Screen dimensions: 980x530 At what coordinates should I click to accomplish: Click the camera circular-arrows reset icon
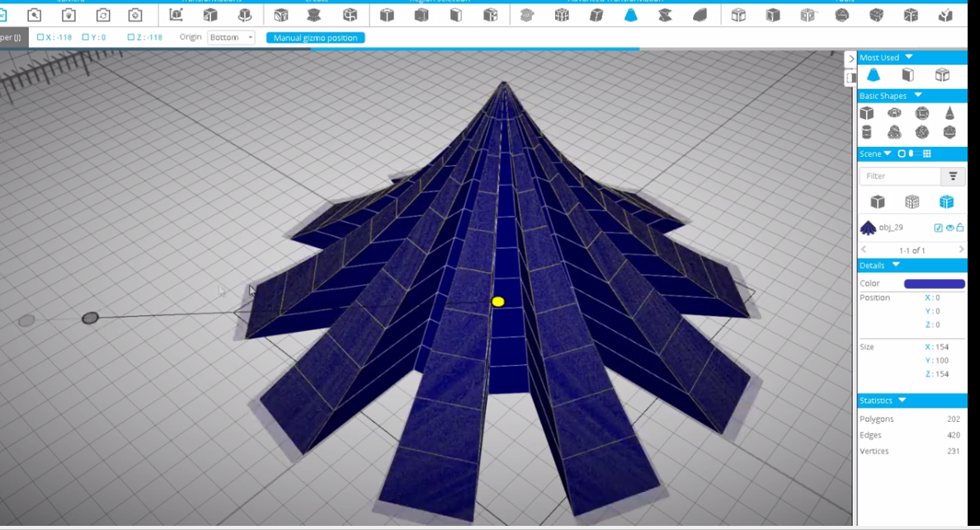coord(103,15)
